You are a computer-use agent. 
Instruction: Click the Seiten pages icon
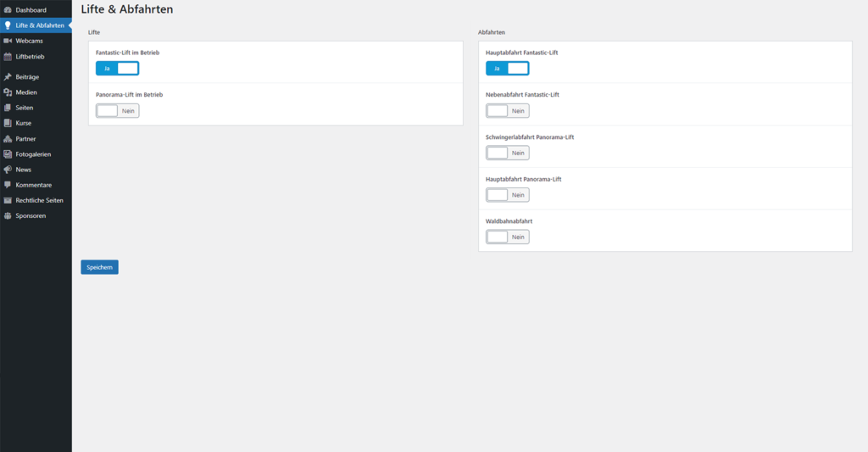(x=8, y=108)
